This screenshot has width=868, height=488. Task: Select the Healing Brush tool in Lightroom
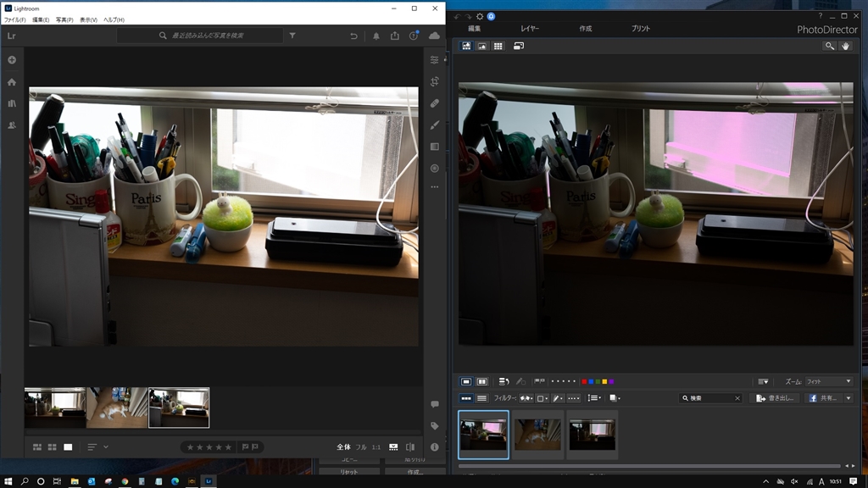(x=434, y=103)
